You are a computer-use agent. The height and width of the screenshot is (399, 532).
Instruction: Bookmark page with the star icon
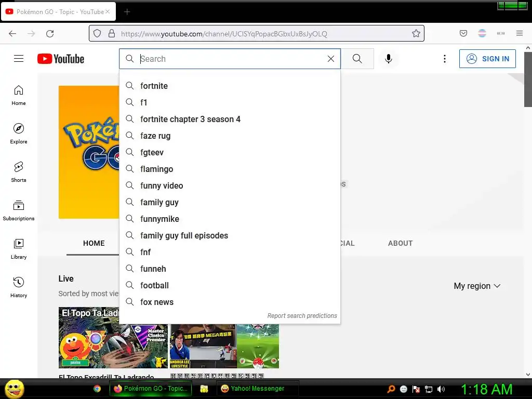[416, 33]
